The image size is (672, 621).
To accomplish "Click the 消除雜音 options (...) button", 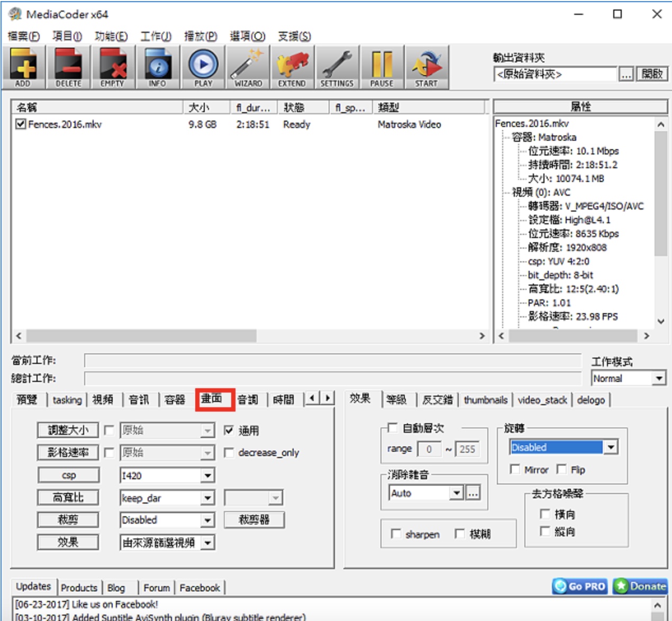I will pos(473,493).
